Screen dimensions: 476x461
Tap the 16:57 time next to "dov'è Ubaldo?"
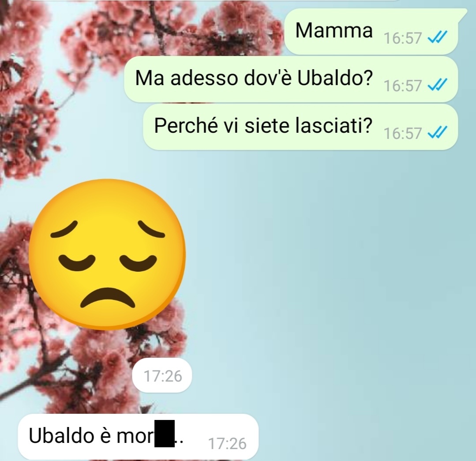coord(402,86)
